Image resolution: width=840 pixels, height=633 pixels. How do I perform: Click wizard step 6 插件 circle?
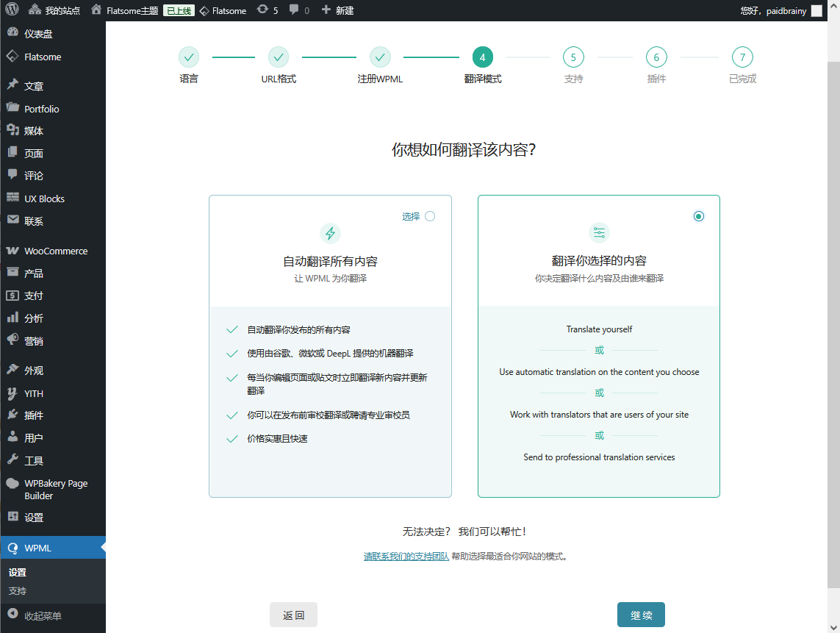(656, 57)
